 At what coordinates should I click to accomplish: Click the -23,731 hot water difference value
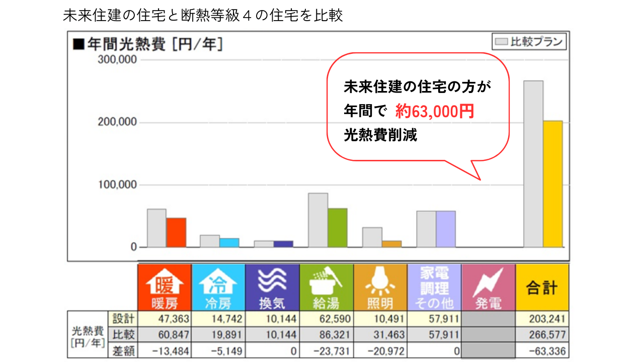[332, 350]
